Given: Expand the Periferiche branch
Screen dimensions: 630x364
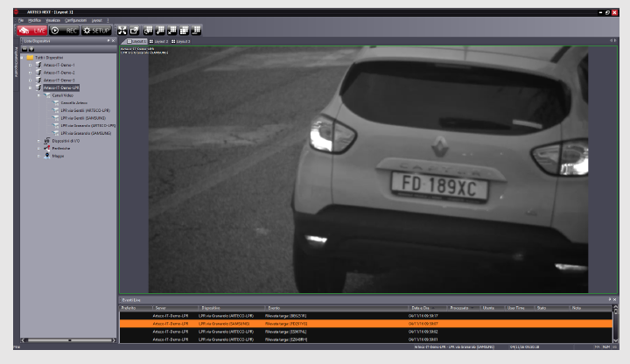Looking at the screenshot, I should pyautogui.click(x=39, y=148).
